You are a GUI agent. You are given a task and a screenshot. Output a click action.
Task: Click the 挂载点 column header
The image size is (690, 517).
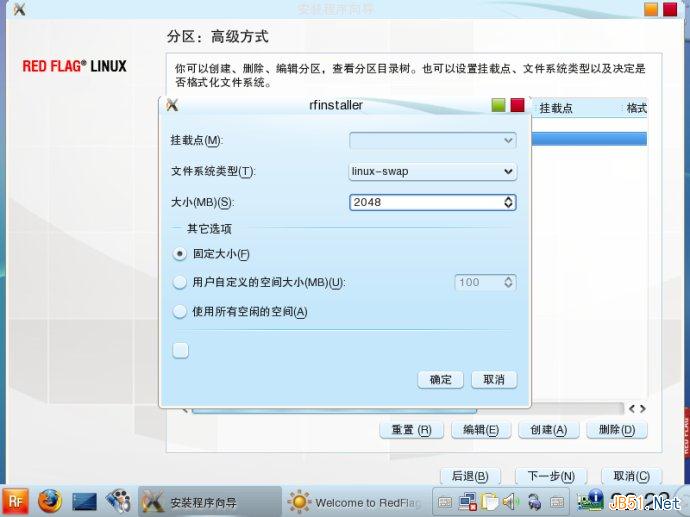pos(556,108)
